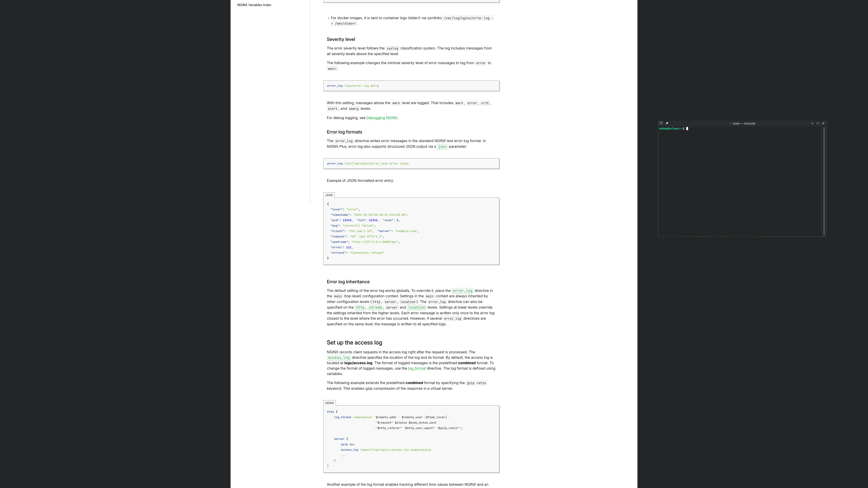Viewport: 868px width, 488px height.
Task: Click the Severity level heading
Action: (x=341, y=39)
